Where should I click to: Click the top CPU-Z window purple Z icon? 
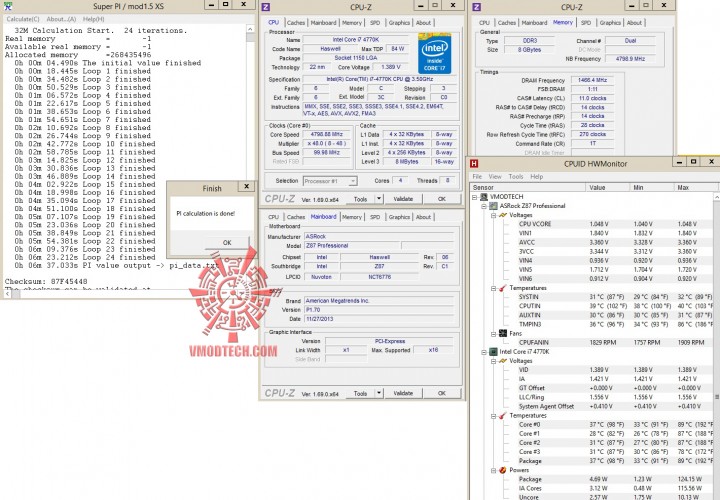click(x=266, y=7)
